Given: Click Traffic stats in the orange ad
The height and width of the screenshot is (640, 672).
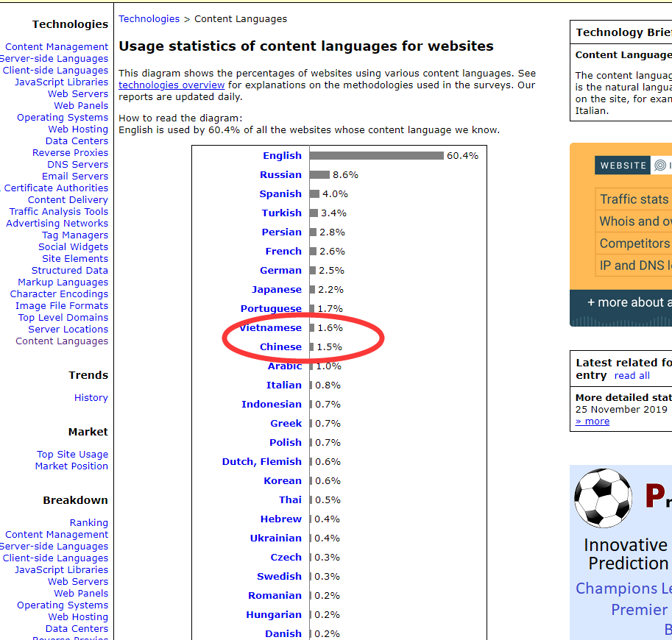Looking at the screenshot, I should click(x=633, y=199).
